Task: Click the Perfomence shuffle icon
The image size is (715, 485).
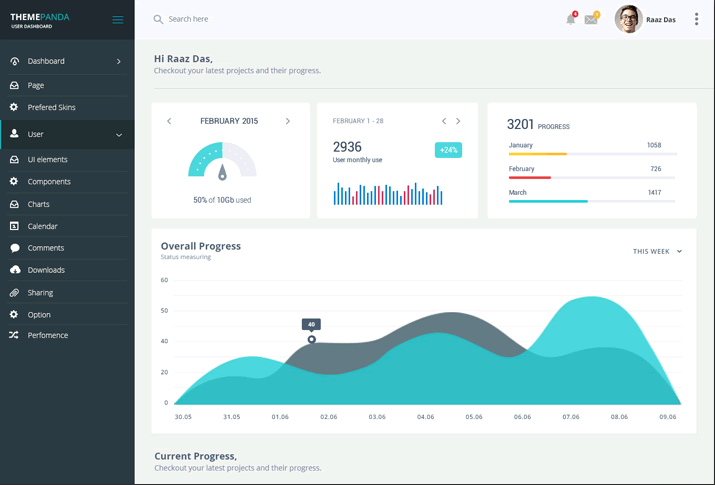Action: 14,335
